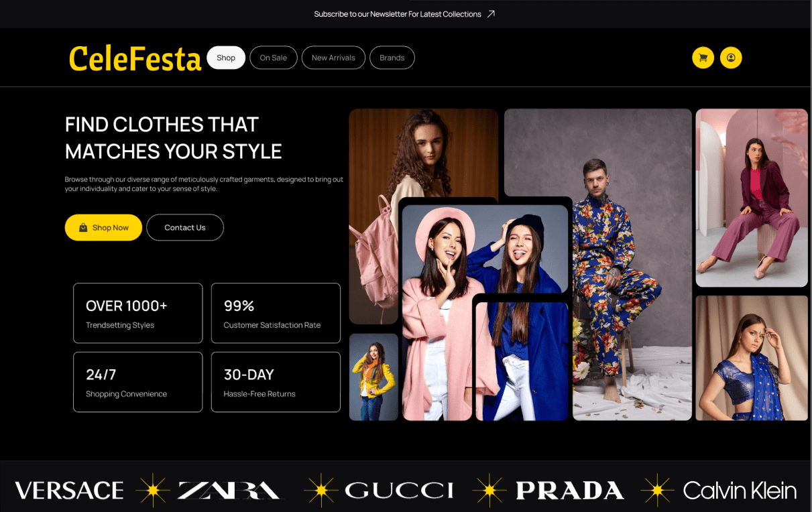Image resolution: width=812 pixels, height=512 pixels.
Task: Follow Subscribe to our Newsletter link
Action: (398, 14)
